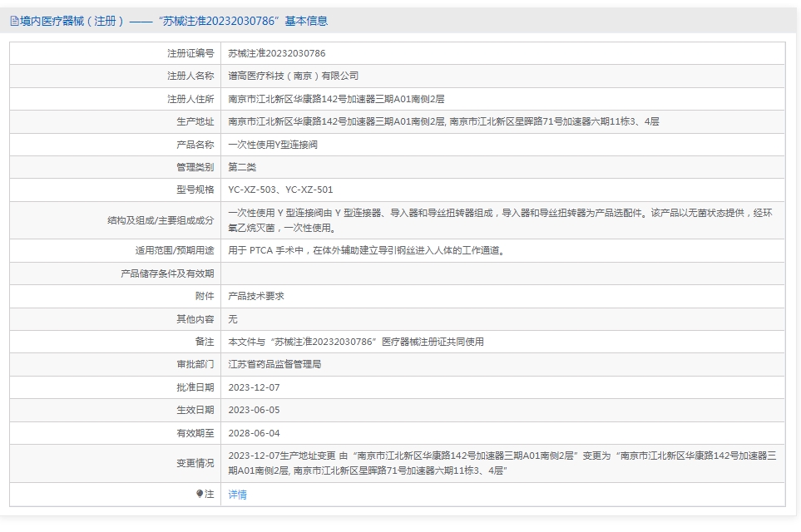Open the 详情 details link

click(238, 495)
